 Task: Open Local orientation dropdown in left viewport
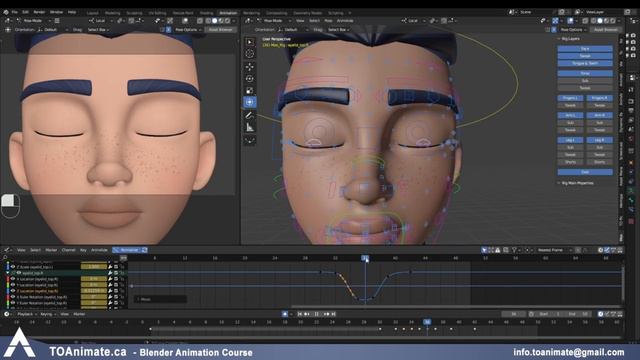100,20
